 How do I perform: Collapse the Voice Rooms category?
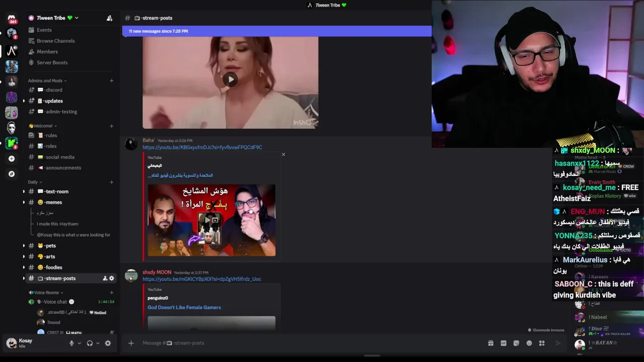46,293
